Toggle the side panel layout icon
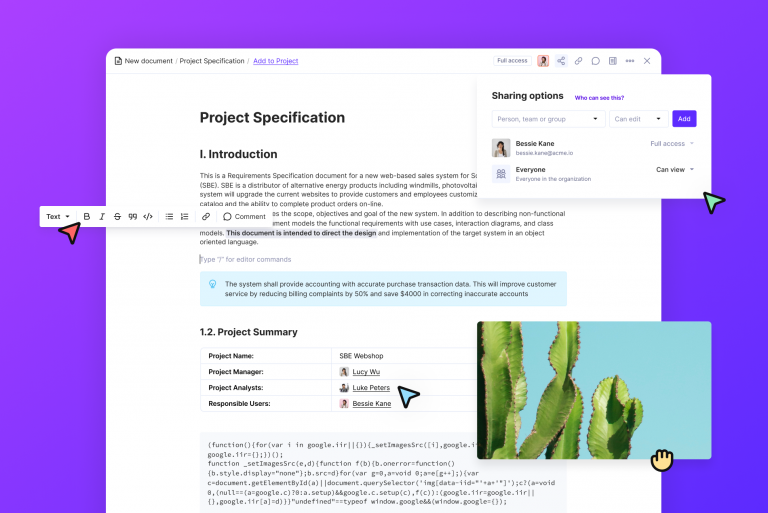This screenshot has height=513, width=768. pos(613,61)
